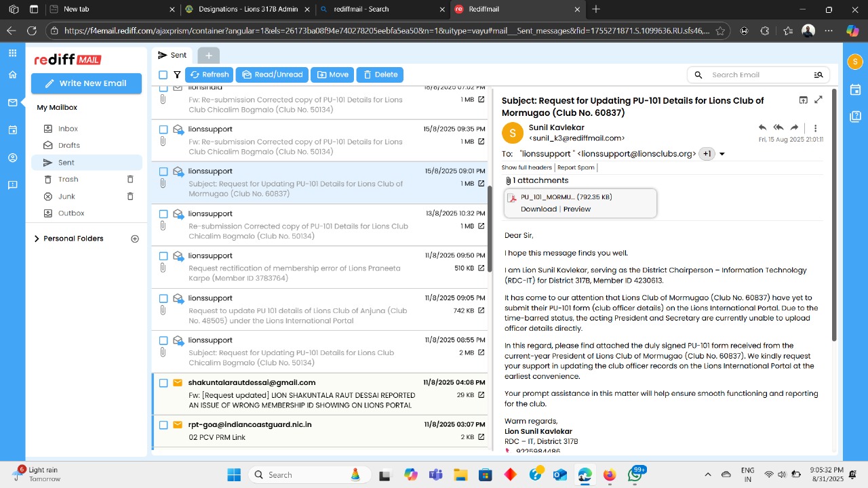Expand the Personal Folders tree

(37, 239)
